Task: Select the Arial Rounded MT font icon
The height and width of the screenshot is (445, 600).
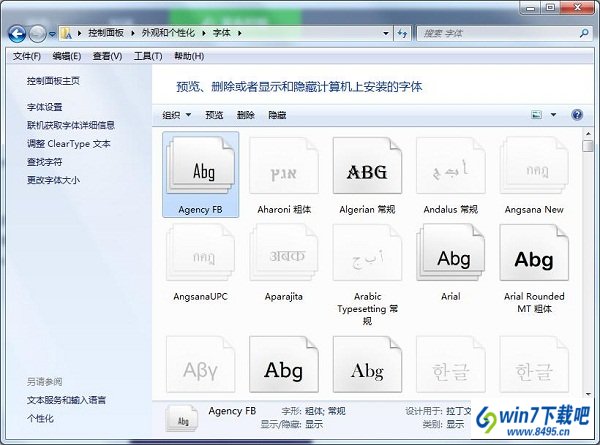Action: [x=534, y=253]
